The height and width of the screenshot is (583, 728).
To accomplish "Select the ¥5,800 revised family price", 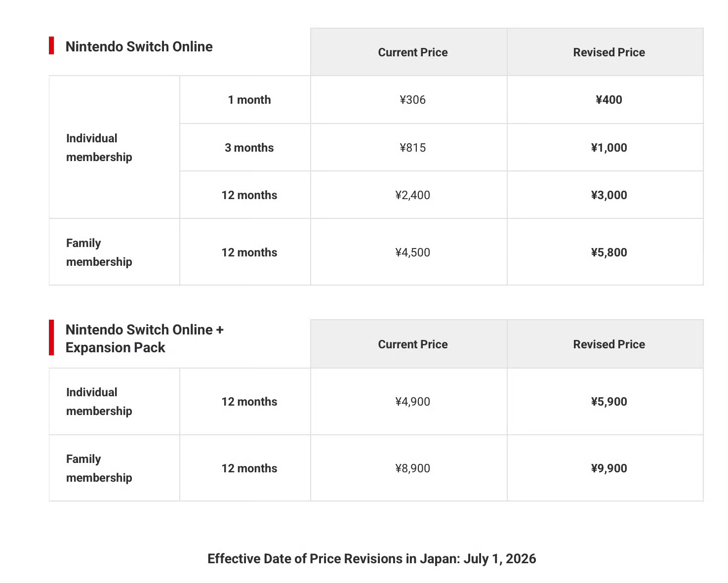I will click(x=609, y=252).
